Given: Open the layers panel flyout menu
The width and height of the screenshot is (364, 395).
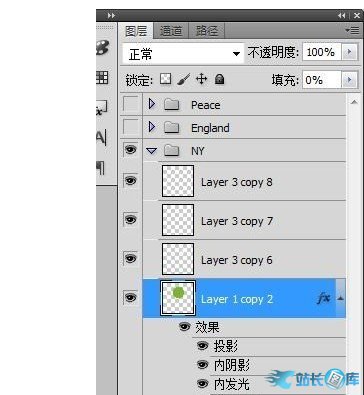Looking at the screenshot, I should click(352, 30).
